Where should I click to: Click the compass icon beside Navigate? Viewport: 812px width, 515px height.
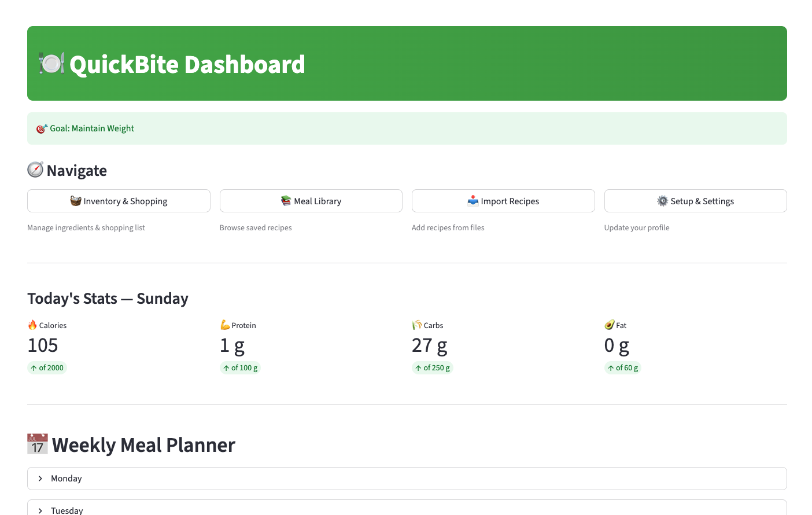pos(35,170)
